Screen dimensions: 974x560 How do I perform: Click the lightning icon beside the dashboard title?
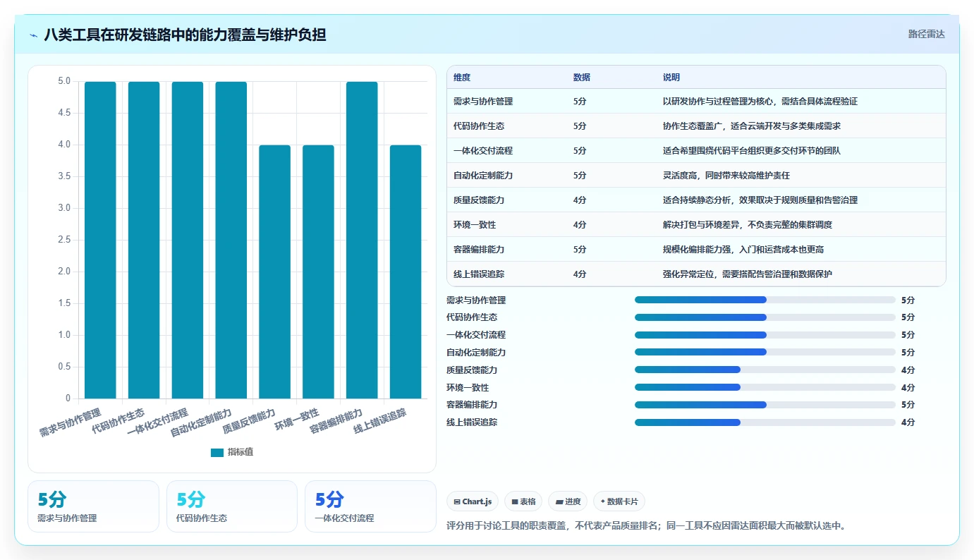point(34,35)
